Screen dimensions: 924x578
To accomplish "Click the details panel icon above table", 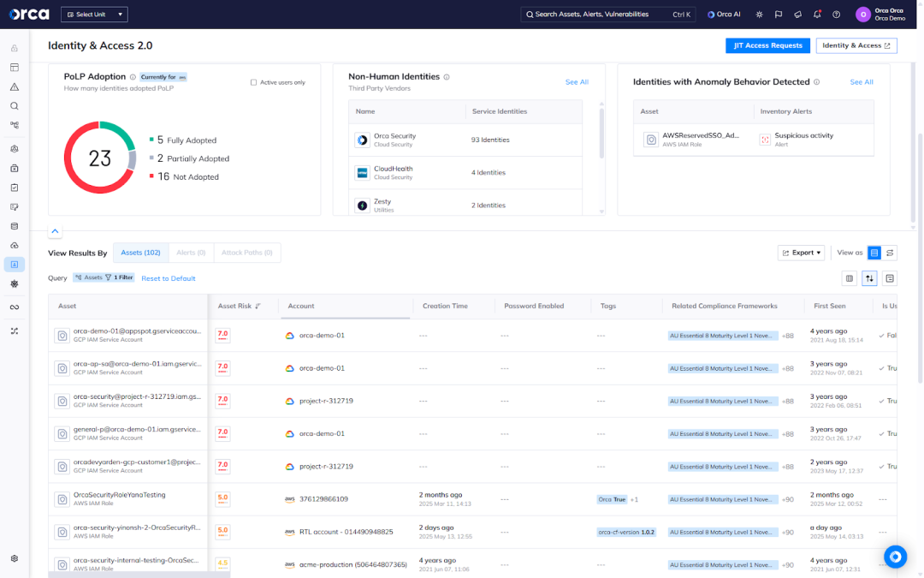I will (x=890, y=278).
